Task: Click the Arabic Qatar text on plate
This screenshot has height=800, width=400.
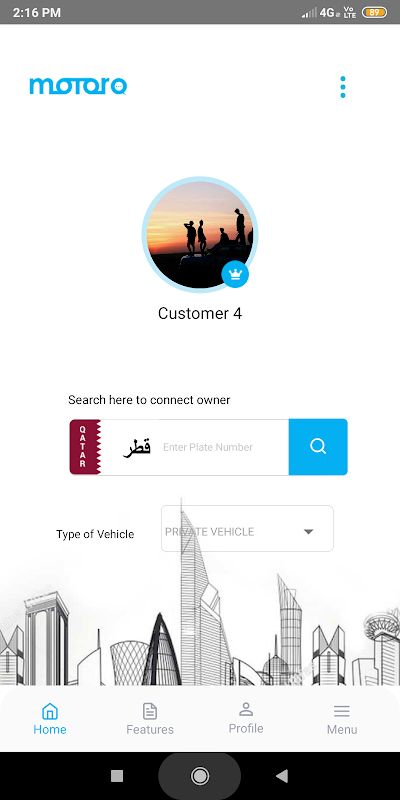Action: pos(137,447)
